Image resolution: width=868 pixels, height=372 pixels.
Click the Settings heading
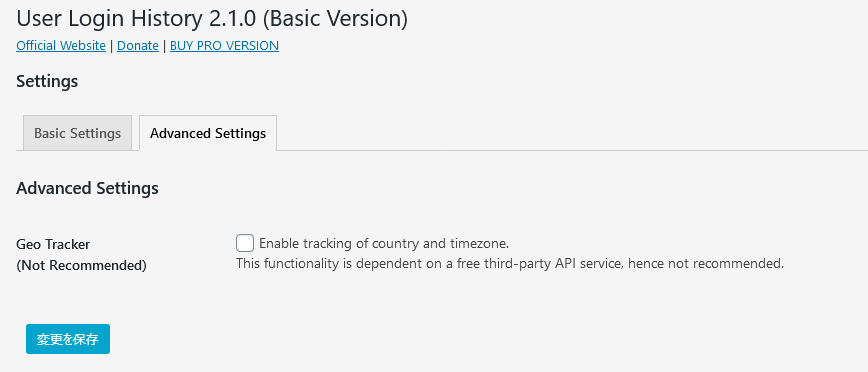[47, 81]
